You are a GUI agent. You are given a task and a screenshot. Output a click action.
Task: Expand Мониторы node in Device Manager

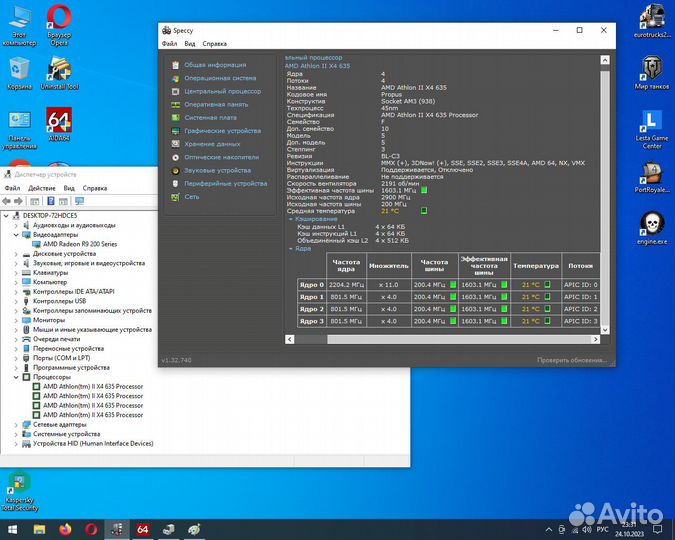(x=16, y=320)
